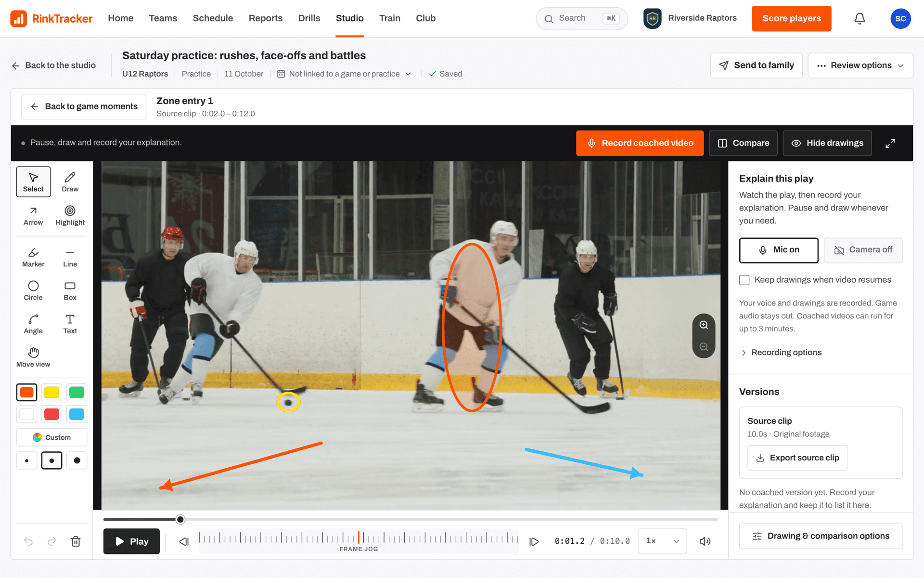Open the Reports page
924x578 pixels.
pos(266,18)
